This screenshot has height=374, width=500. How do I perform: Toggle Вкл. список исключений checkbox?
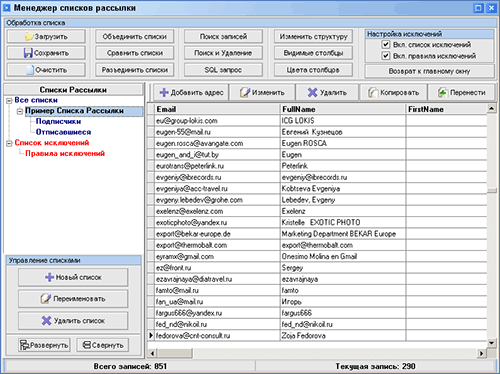pos(386,44)
